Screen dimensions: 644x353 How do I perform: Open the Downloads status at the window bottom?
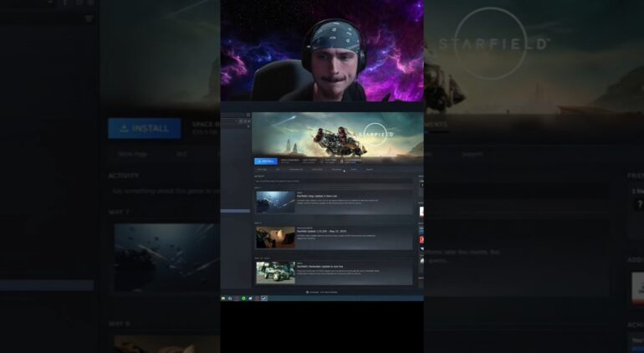(322, 292)
